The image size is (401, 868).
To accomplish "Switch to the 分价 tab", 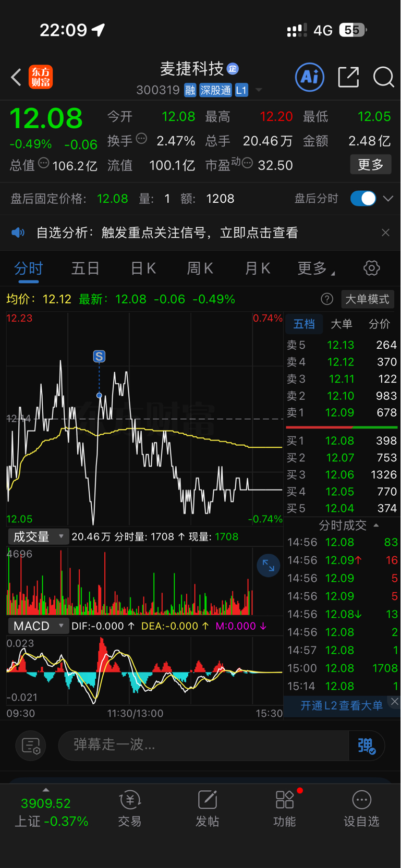I will [380, 324].
